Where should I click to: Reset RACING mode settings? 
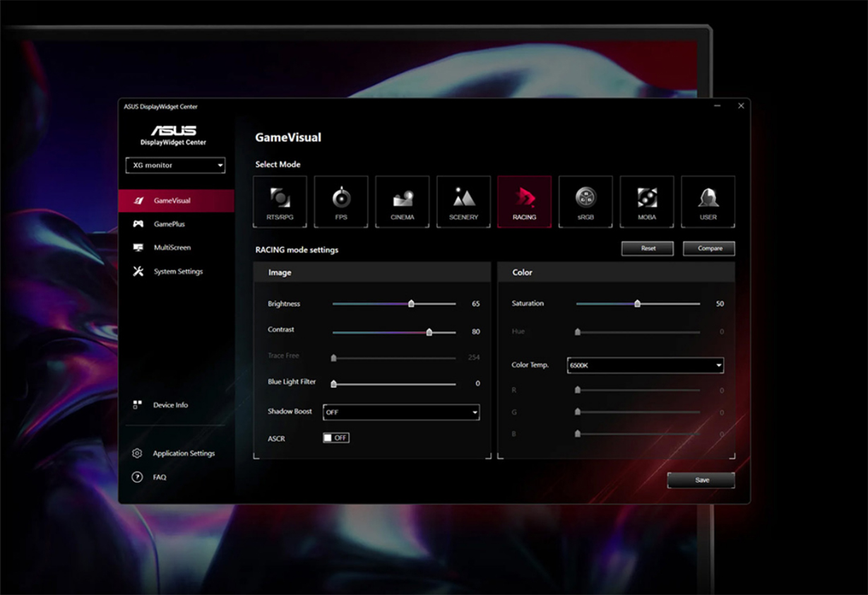647,248
